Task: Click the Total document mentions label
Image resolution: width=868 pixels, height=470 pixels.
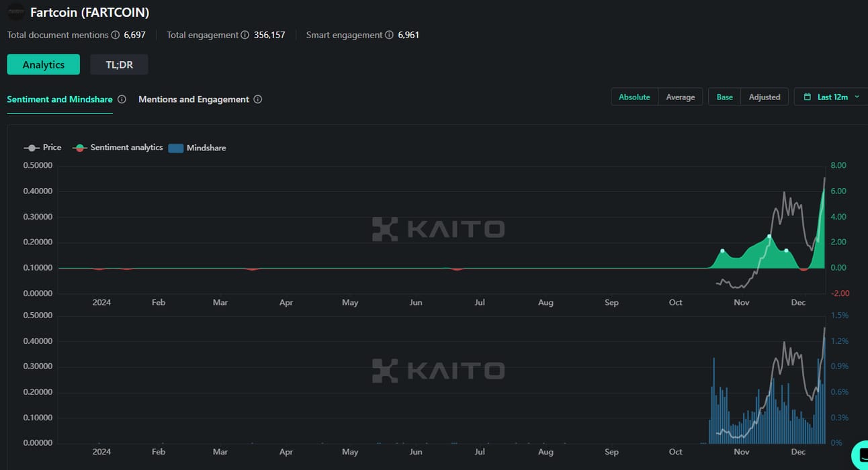Action: (58, 35)
